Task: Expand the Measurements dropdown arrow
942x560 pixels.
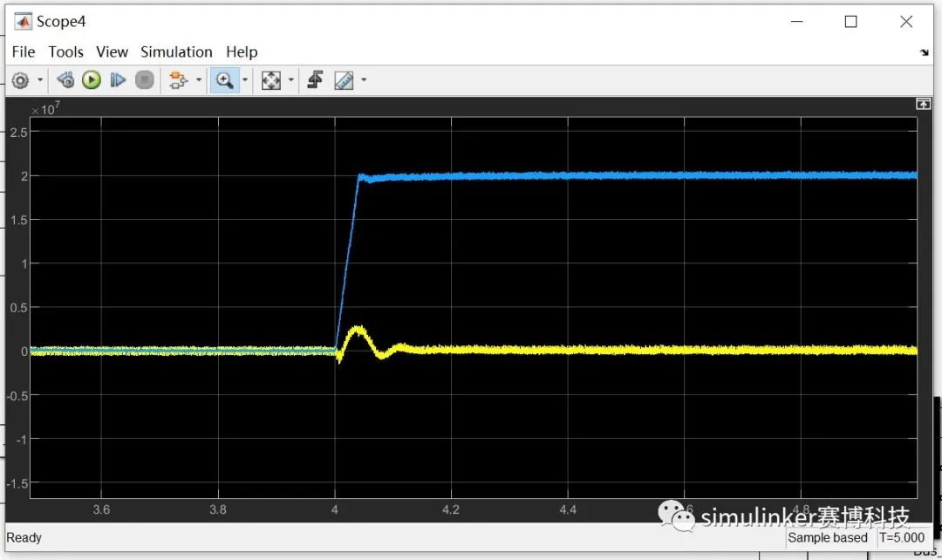Action: point(364,80)
